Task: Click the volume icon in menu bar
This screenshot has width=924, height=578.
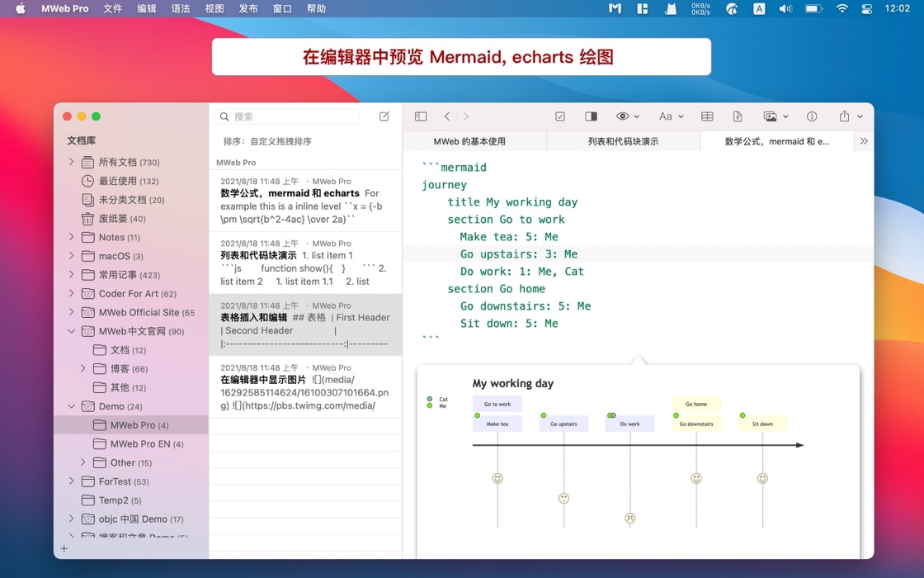Action: point(785,8)
